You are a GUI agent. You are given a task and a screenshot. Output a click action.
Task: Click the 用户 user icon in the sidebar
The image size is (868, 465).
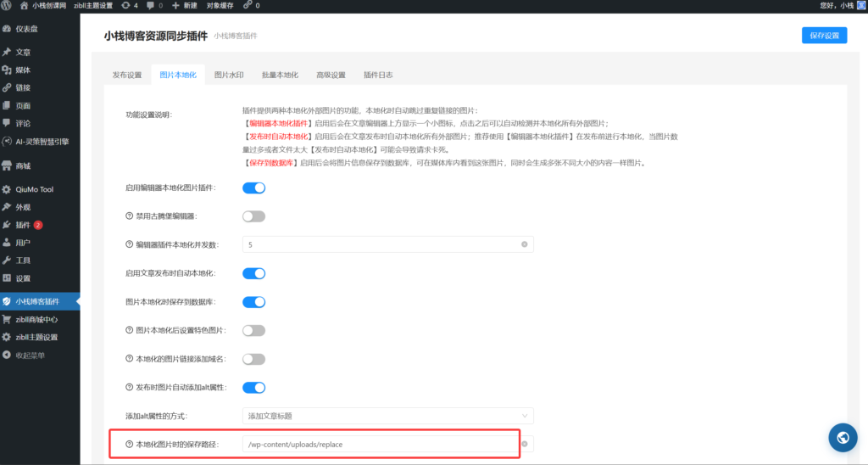coord(7,242)
